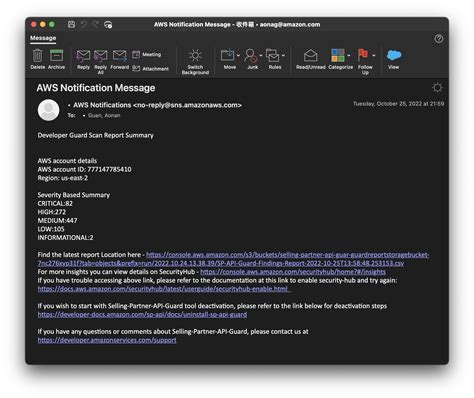Click recipient Guan, Aonan

(x=104, y=115)
